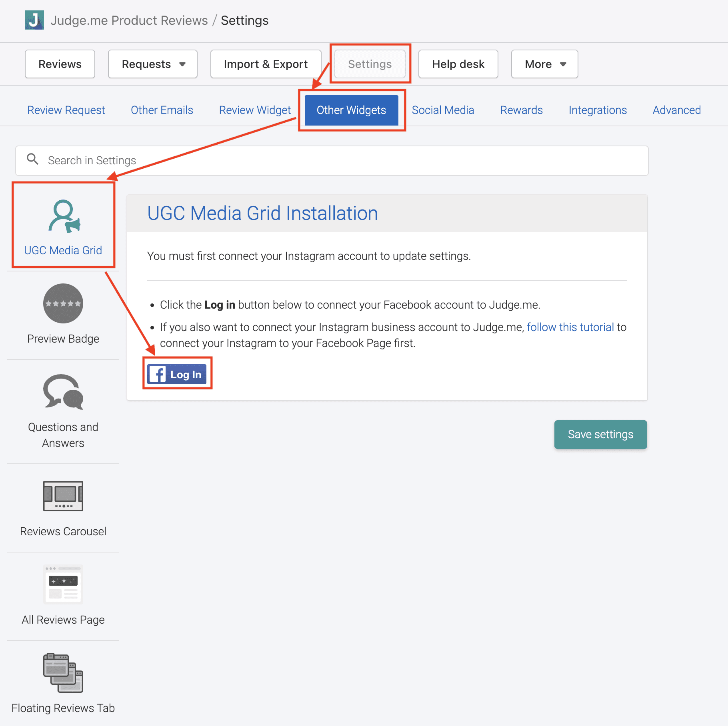
Task: Open the More dropdown menu
Action: click(x=544, y=64)
